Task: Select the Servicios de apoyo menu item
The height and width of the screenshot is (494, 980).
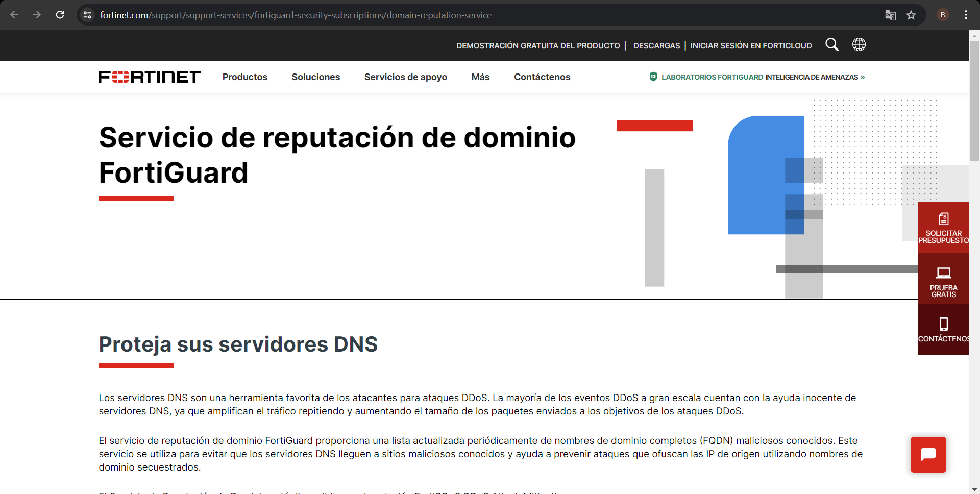Action: [405, 77]
